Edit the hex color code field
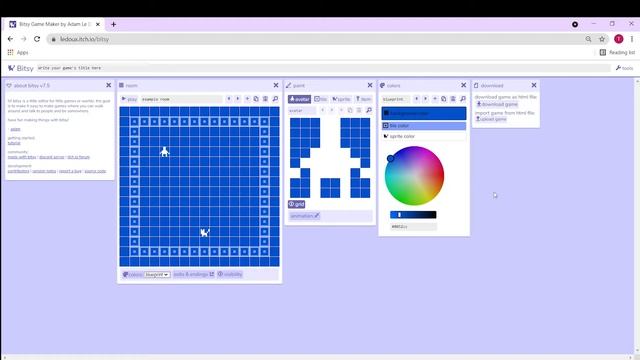Image resolution: width=640 pixels, height=360 pixels. point(413,227)
